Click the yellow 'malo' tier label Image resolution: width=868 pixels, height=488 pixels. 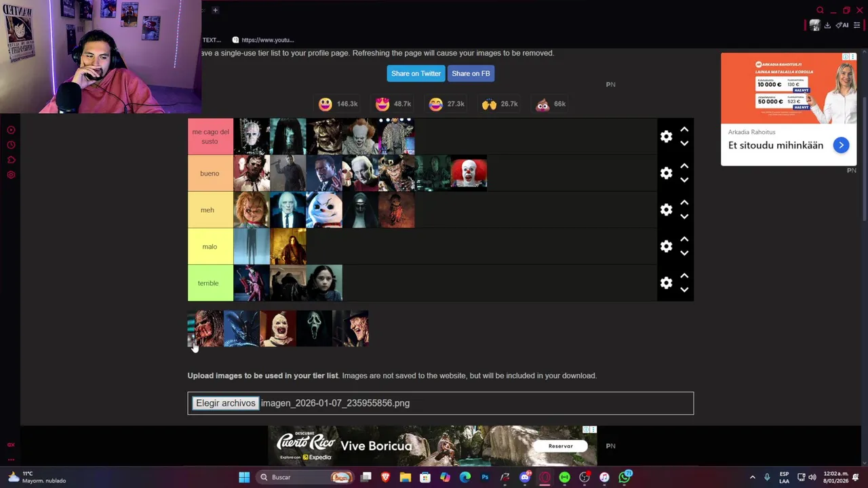210,247
